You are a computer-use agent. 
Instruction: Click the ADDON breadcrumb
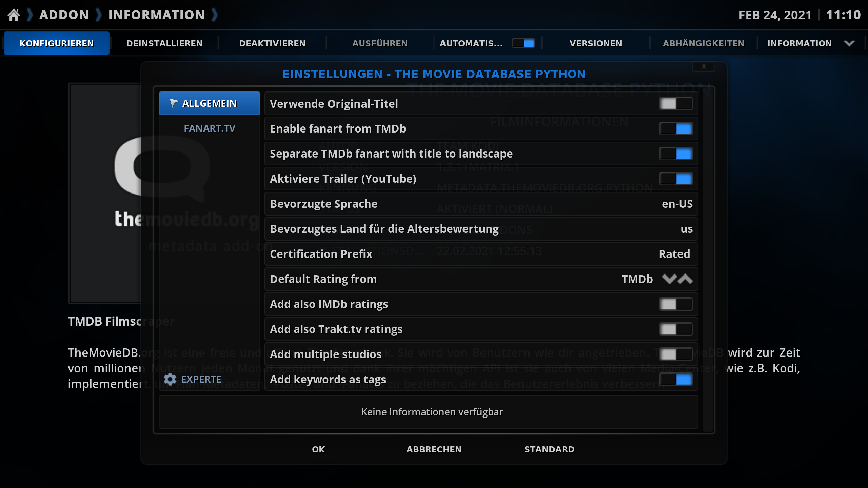64,15
